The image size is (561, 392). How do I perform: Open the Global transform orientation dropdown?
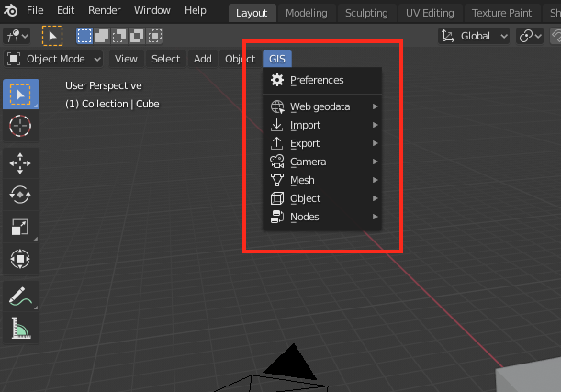pyautogui.click(x=474, y=36)
